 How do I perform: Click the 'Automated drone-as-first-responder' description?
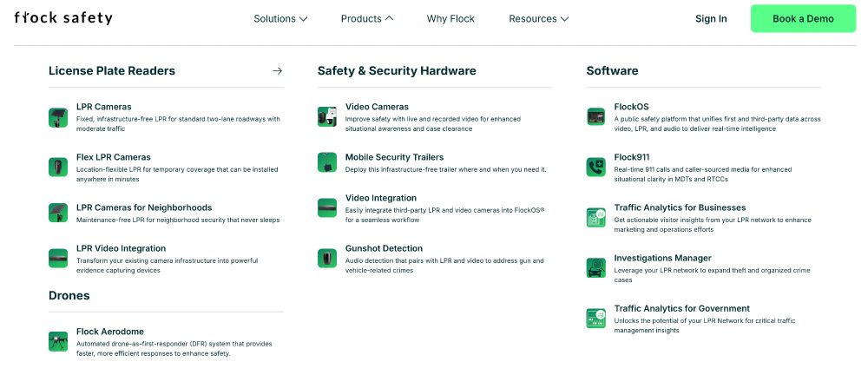(x=174, y=348)
